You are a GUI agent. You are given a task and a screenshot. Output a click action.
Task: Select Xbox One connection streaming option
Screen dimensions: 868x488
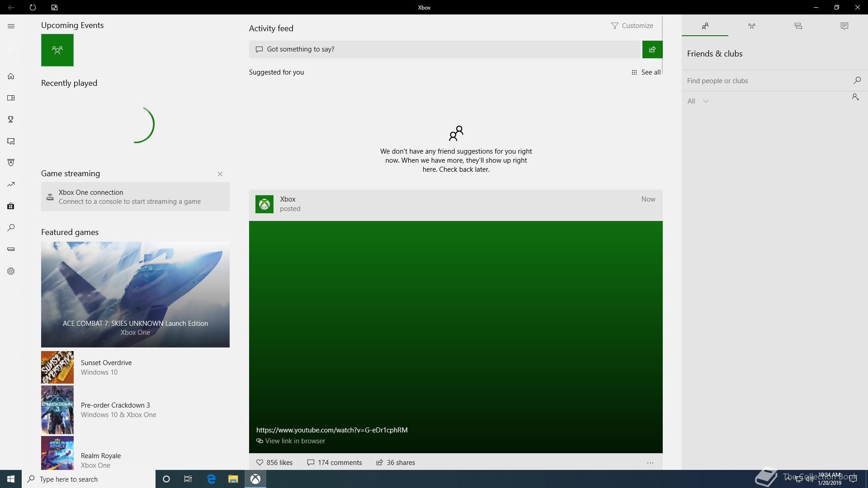tap(135, 197)
